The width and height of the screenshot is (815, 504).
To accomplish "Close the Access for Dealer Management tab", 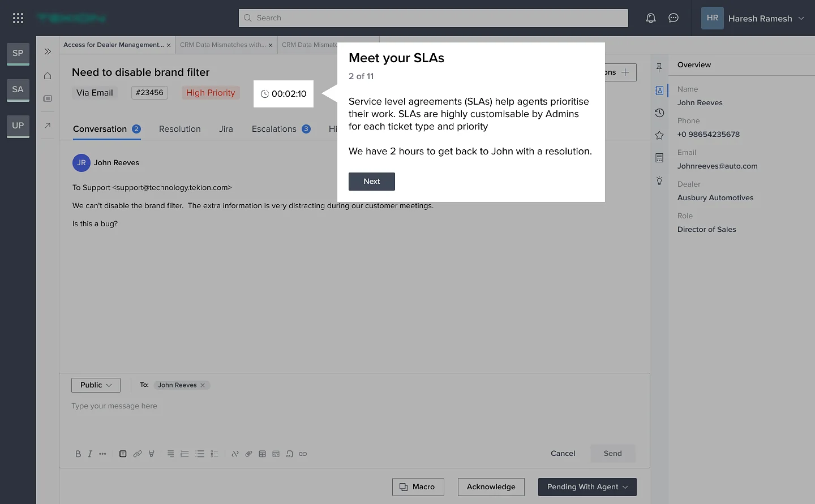I will click(x=169, y=45).
